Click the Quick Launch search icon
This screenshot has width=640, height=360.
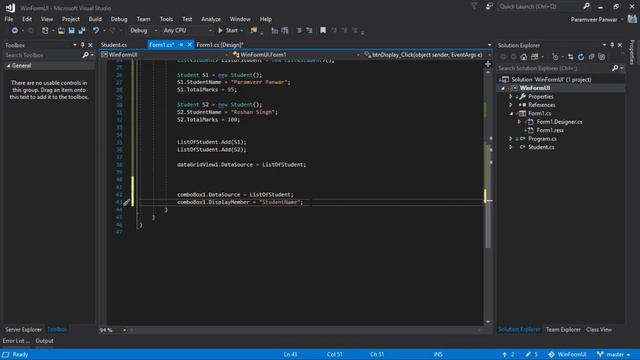(x=587, y=6)
